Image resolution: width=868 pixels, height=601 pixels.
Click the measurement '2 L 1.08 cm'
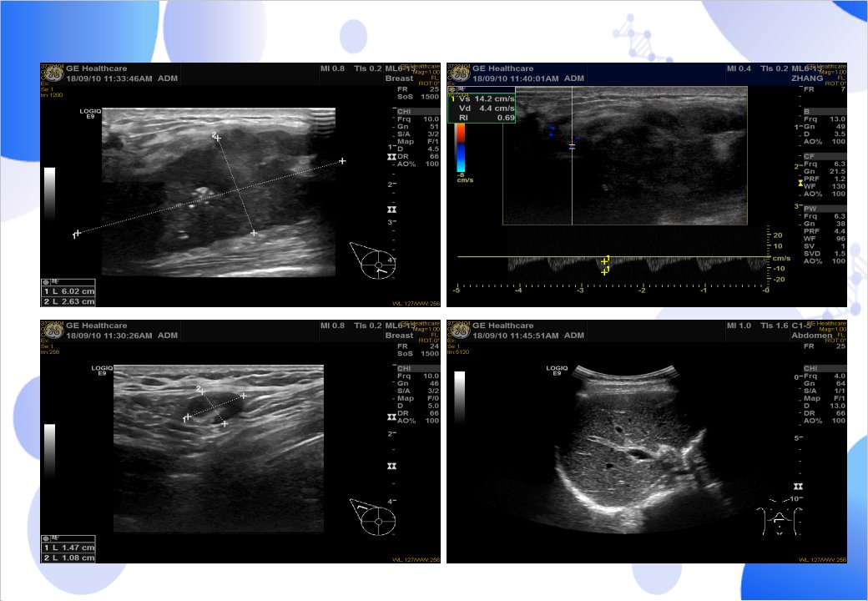point(69,558)
